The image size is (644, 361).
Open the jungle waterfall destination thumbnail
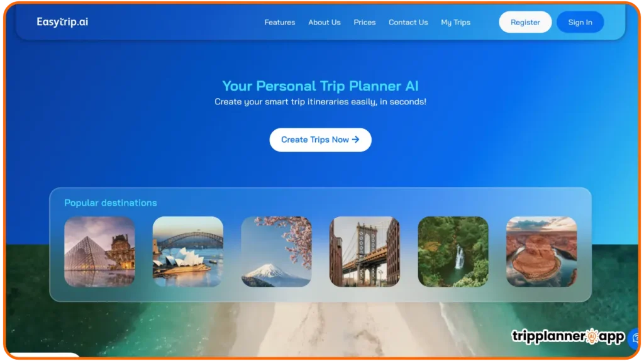click(453, 252)
